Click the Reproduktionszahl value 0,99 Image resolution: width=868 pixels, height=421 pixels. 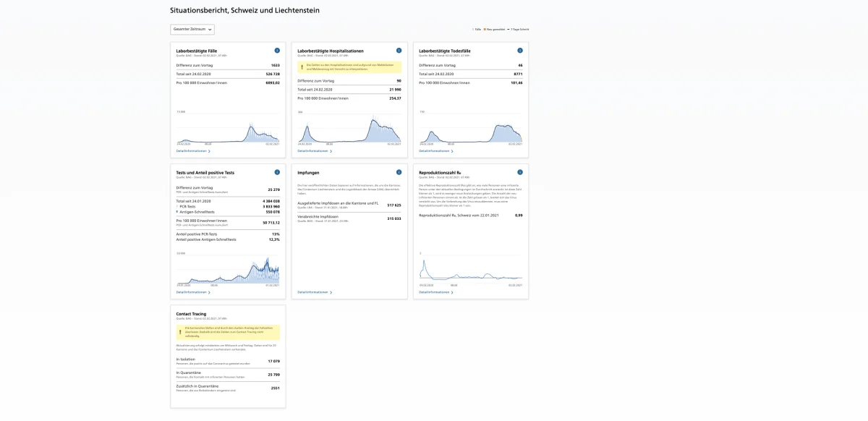pos(519,215)
